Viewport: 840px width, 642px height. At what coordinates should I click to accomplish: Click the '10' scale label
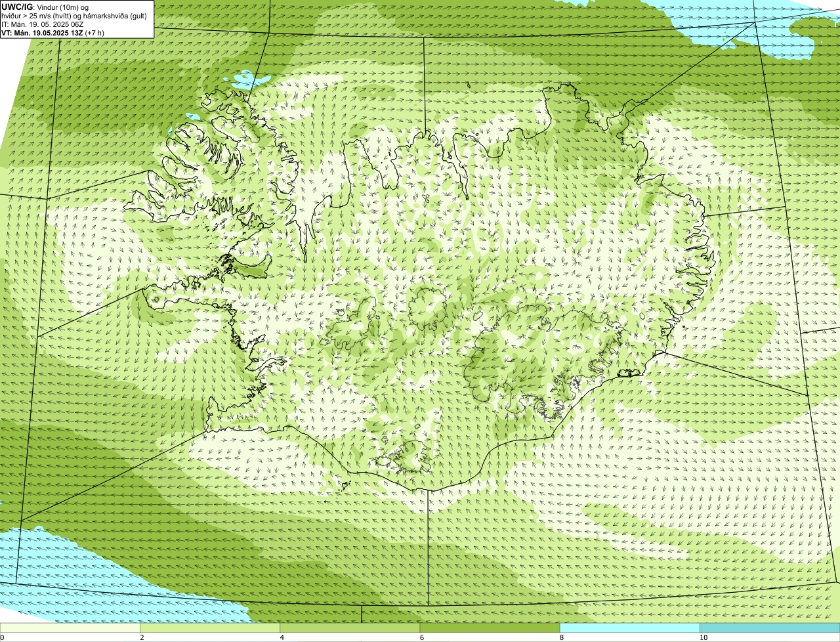703,637
